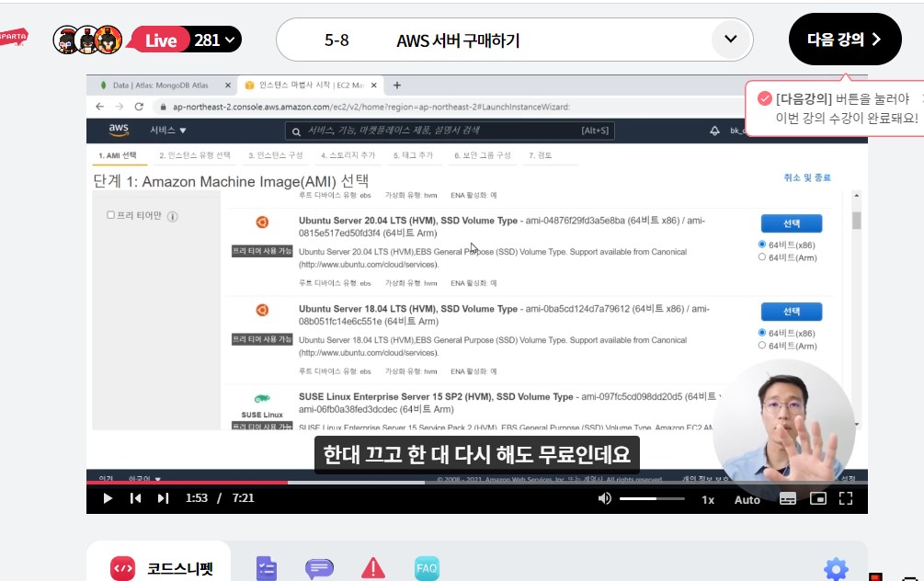Click the AWS console address bar URL
The image size is (924, 581).
(x=371, y=107)
